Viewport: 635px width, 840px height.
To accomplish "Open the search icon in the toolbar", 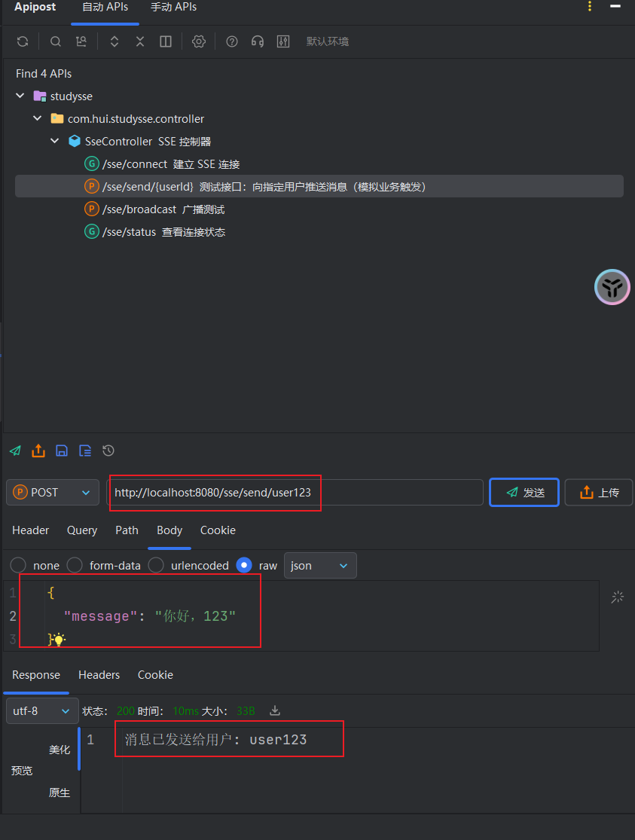I will pyautogui.click(x=55, y=41).
